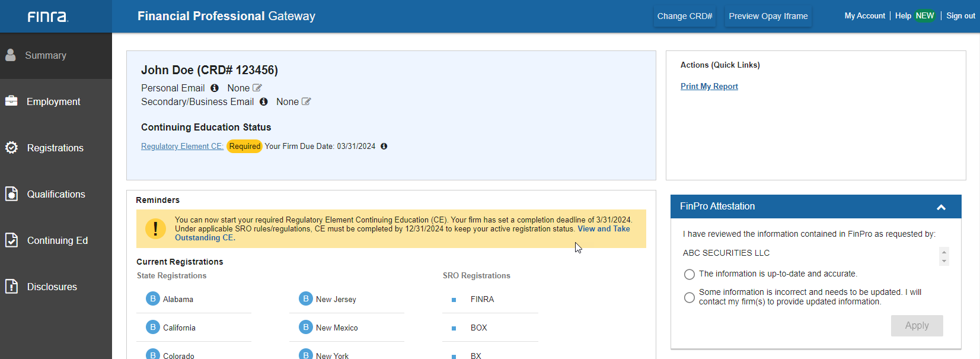Select 'Some information is incorrect' radio button
This screenshot has width=980, height=359.
pyautogui.click(x=689, y=297)
